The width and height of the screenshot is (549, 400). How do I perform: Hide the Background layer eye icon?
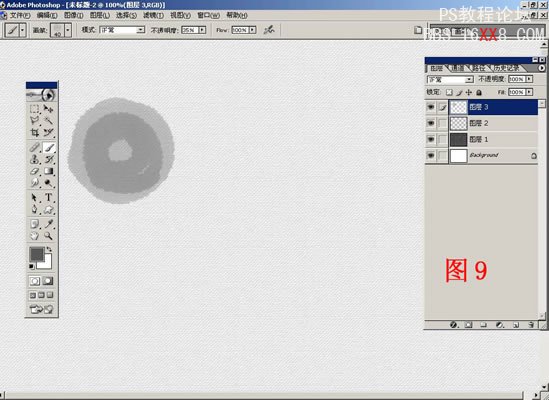coord(431,155)
